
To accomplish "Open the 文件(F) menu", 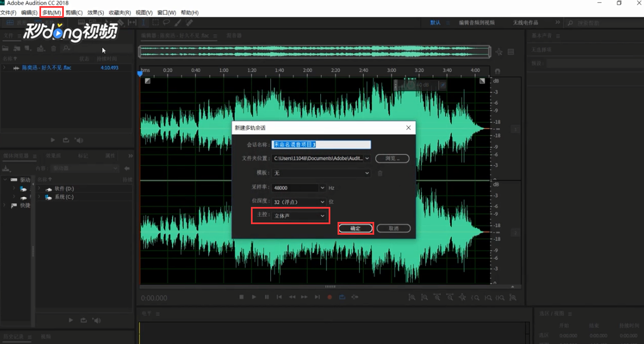I will [x=8, y=12].
